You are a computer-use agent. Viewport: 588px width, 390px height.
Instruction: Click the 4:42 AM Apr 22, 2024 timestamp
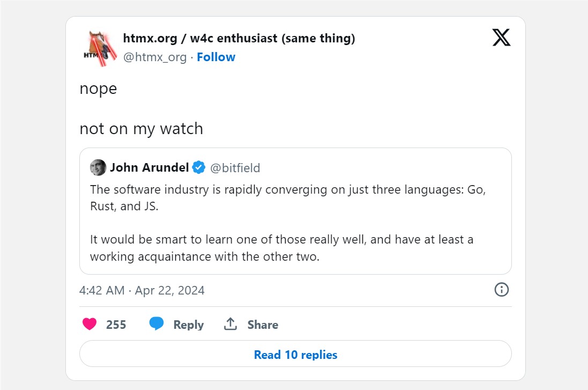click(142, 290)
